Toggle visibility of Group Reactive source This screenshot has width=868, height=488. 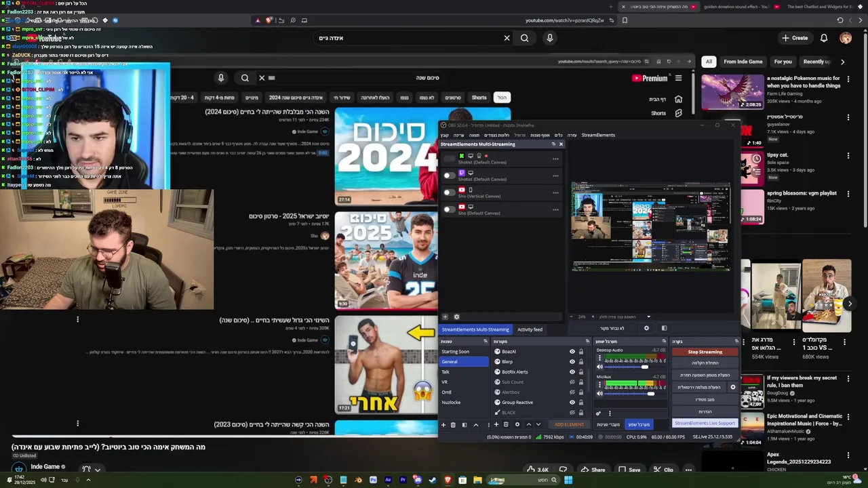[x=572, y=403]
